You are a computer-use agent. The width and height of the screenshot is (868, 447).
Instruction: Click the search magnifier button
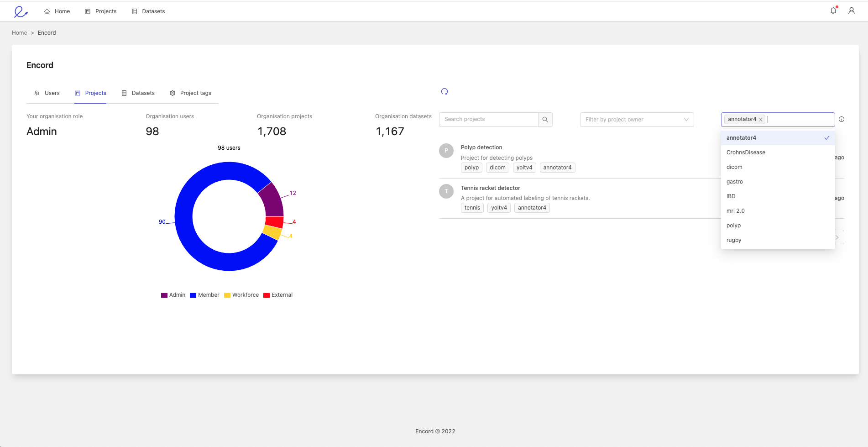[545, 120]
